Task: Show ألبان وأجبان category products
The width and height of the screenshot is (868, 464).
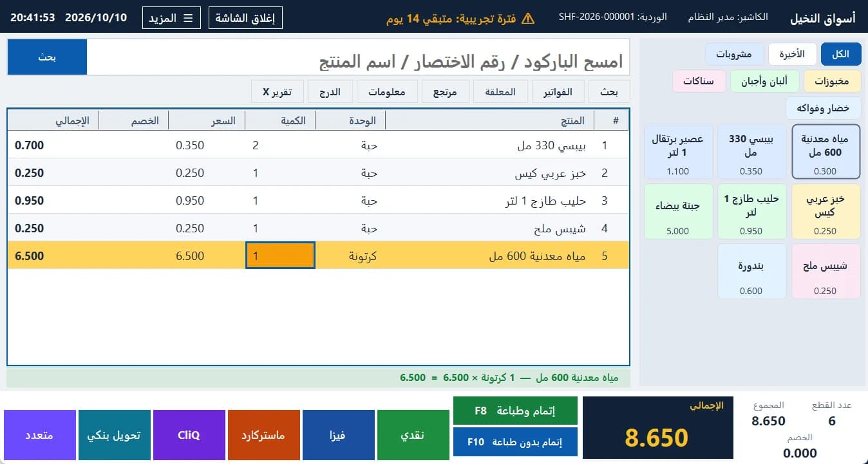Action: coord(765,82)
